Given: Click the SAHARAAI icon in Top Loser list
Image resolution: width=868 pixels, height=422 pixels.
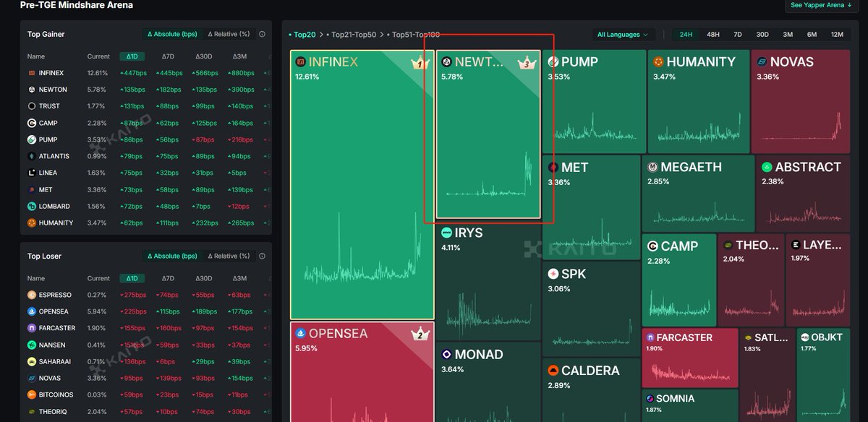Looking at the screenshot, I should 32,361.
